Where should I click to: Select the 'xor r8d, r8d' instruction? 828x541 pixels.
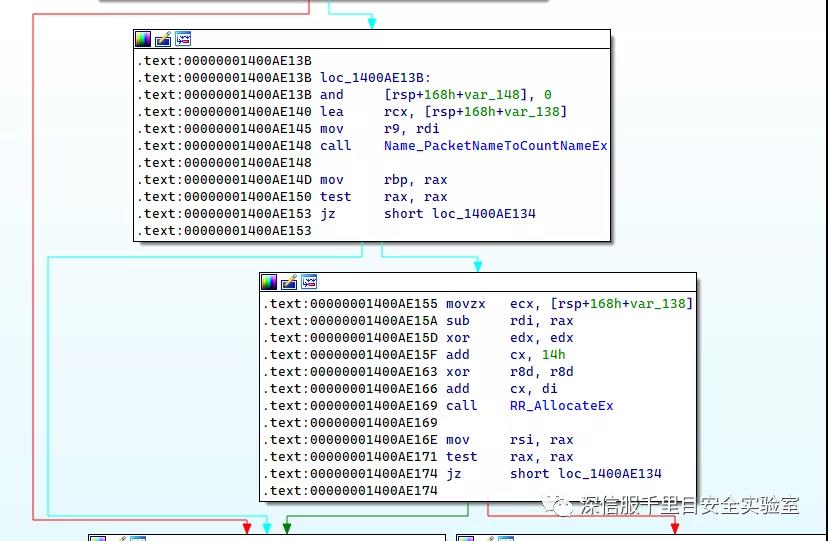pos(510,372)
